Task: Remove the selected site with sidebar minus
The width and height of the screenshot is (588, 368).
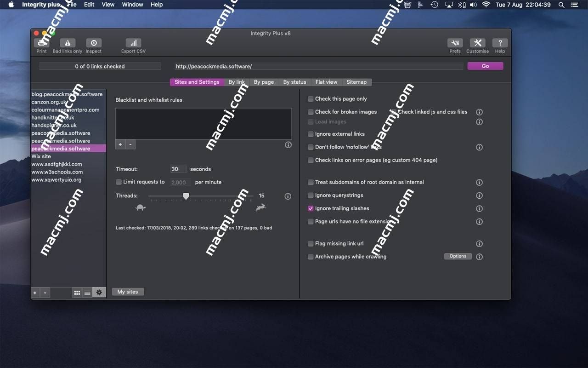Action: coord(45,293)
